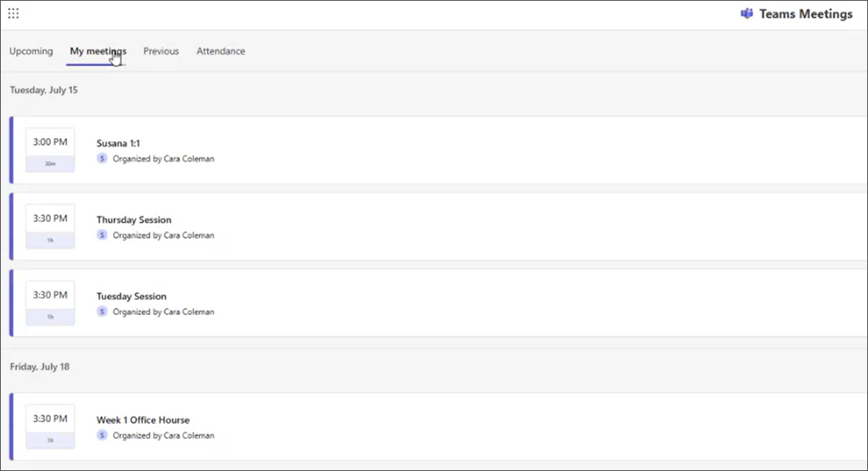View the Attendance tab
The height and width of the screenshot is (471, 868).
tap(220, 51)
